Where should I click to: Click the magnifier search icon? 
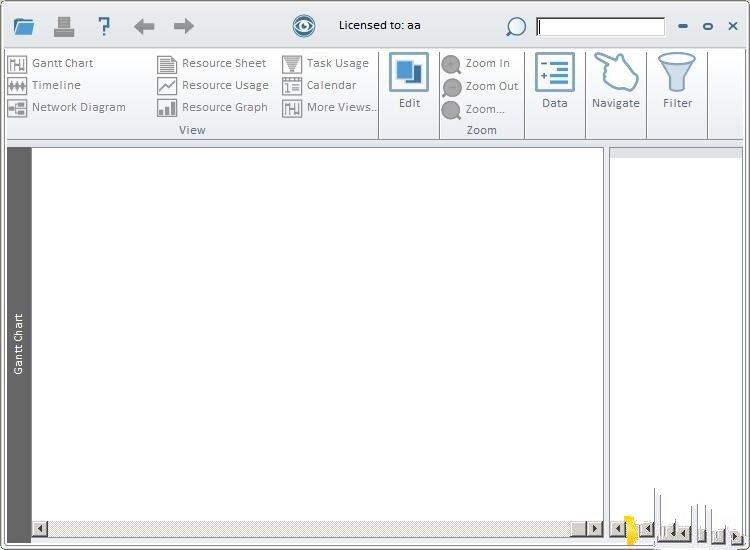516,27
